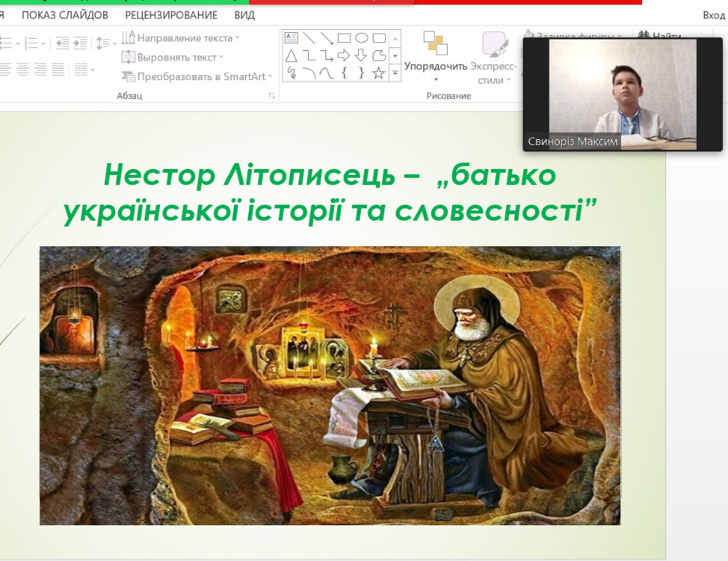
Task: Select the text box shape tool
Action: pos(291,38)
